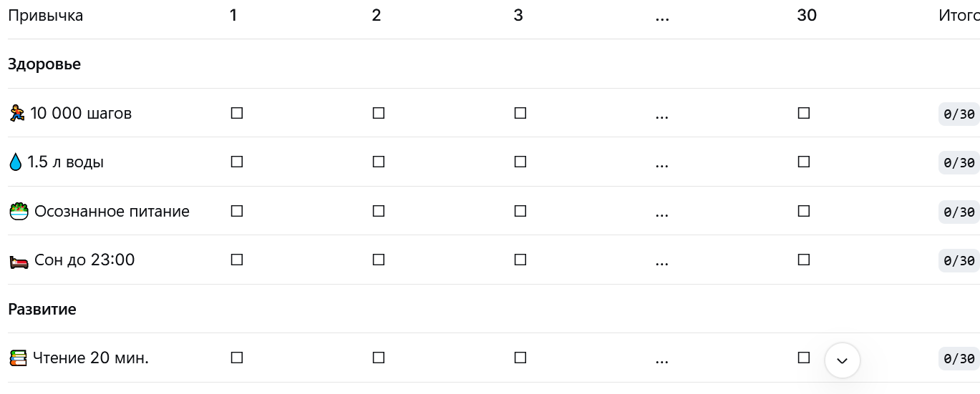Screen dimensions: 980x394
Task: Check day 30 box for Сон до 23:00
Action: 804,260
